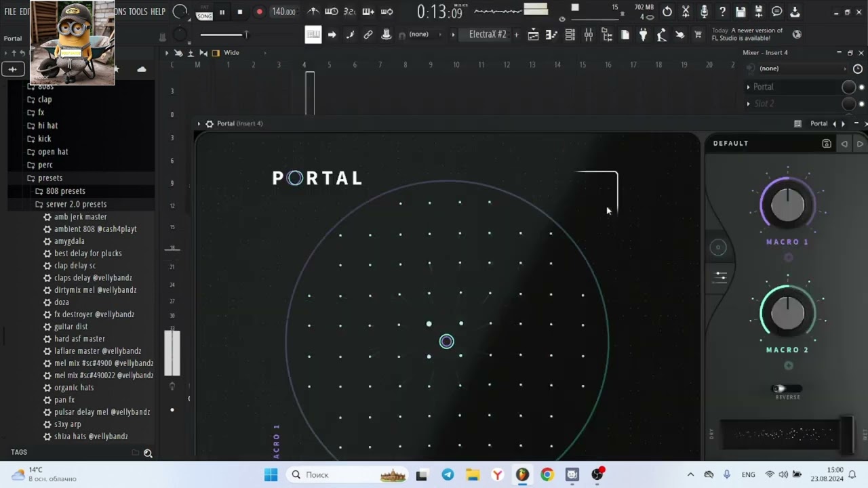Open the plugin picker plug icon
The height and width of the screenshot is (488, 868).
click(643, 35)
